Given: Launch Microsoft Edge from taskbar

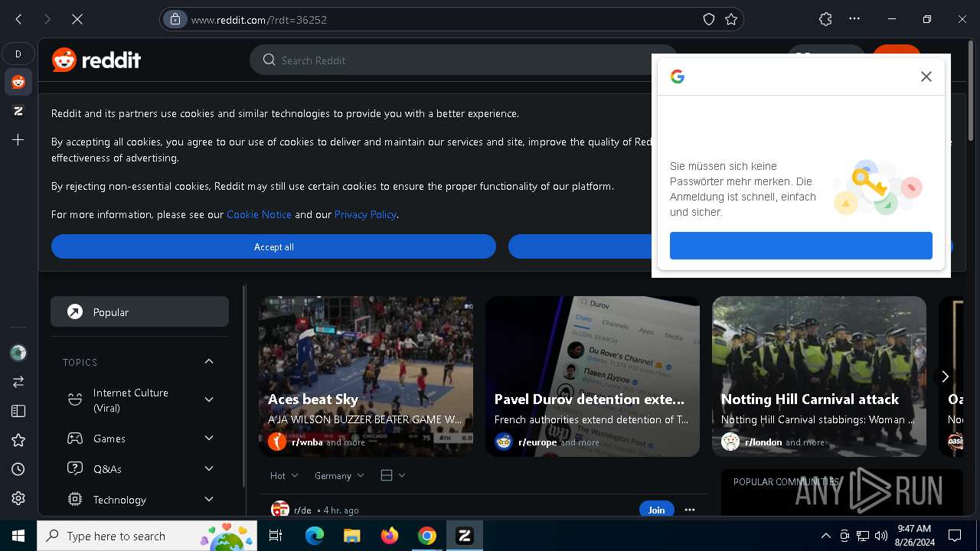Looking at the screenshot, I should pyautogui.click(x=315, y=536).
